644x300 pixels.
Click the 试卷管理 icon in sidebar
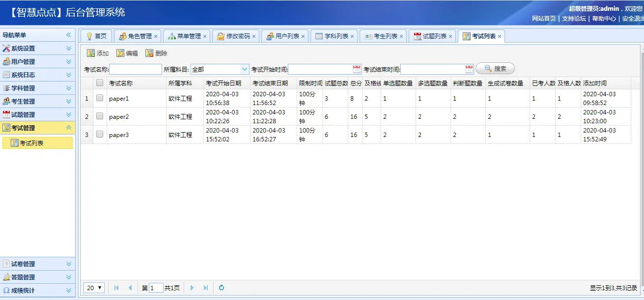[6, 264]
